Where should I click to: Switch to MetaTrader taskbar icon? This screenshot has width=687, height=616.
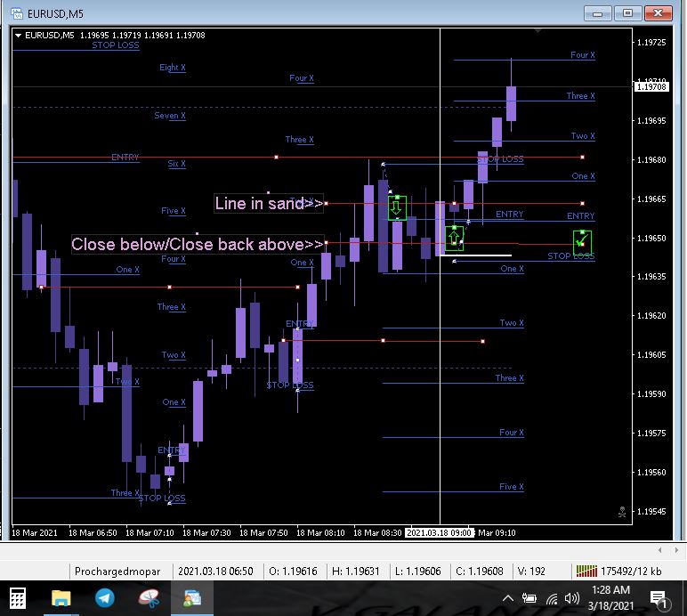(192, 598)
